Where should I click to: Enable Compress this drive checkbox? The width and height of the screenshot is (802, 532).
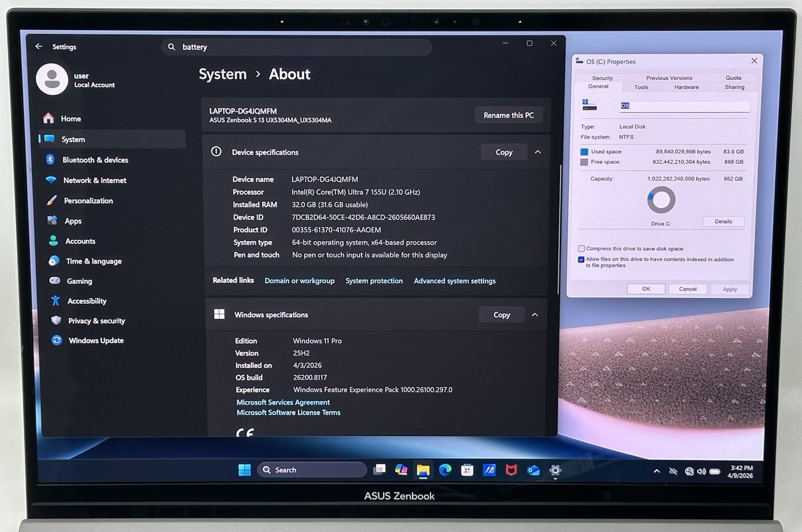pos(581,248)
